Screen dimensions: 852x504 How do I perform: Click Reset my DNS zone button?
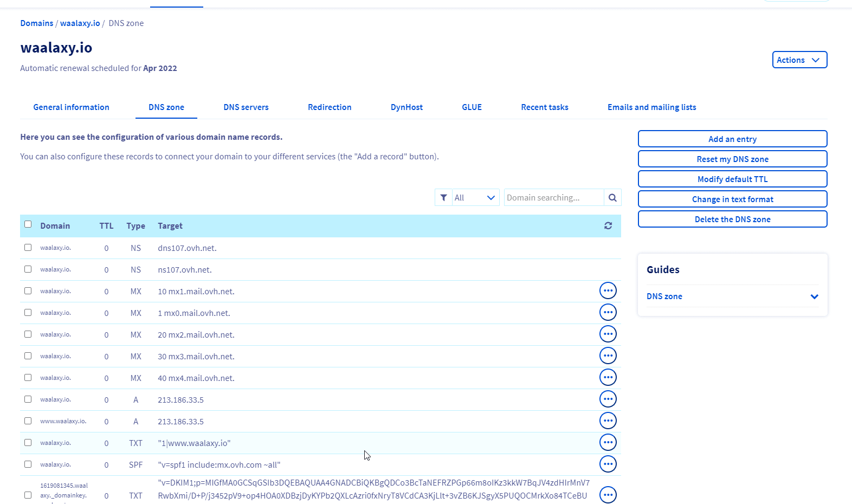click(x=732, y=159)
